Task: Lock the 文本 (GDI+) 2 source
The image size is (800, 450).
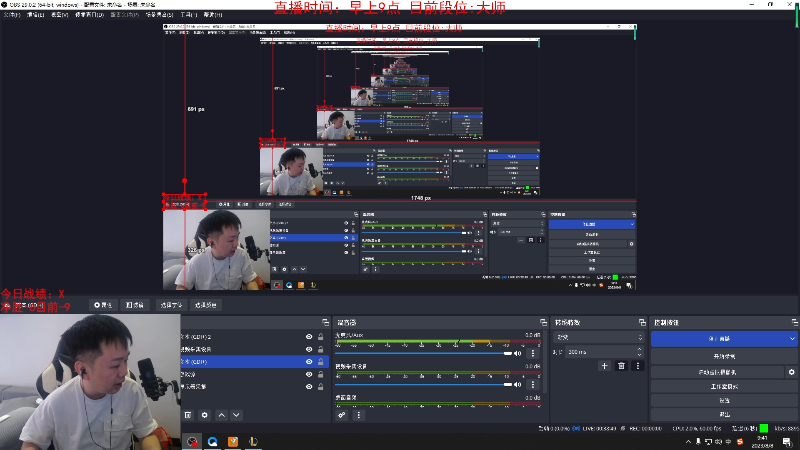Action: pos(320,337)
